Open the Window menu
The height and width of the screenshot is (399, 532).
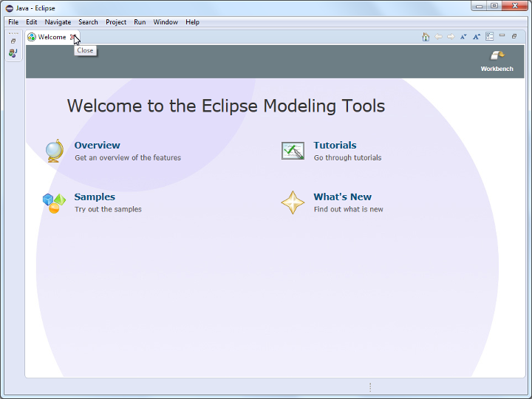click(166, 22)
